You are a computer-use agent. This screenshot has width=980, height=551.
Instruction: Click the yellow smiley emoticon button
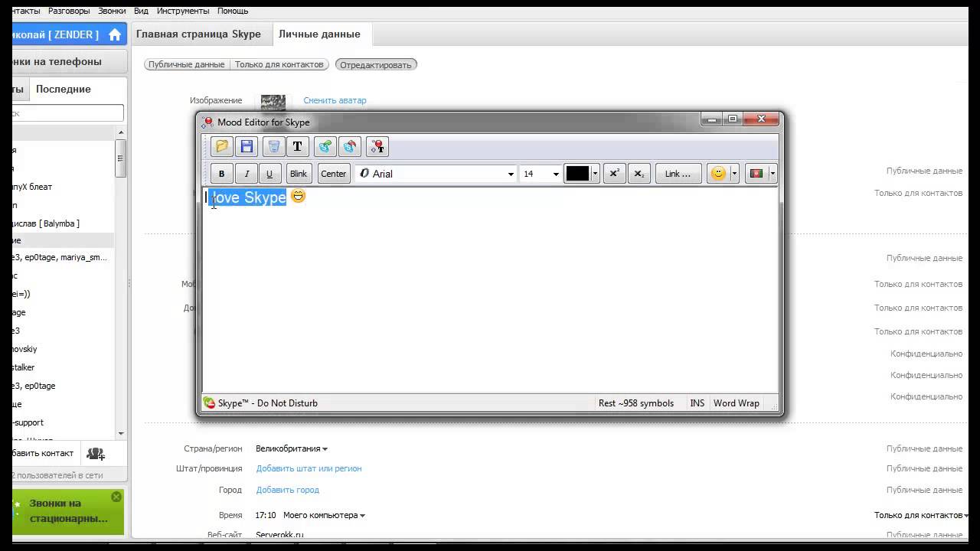click(718, 174)
